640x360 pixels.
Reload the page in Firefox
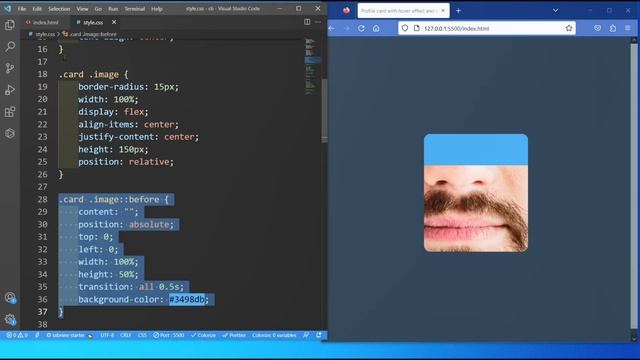(361, 28)
